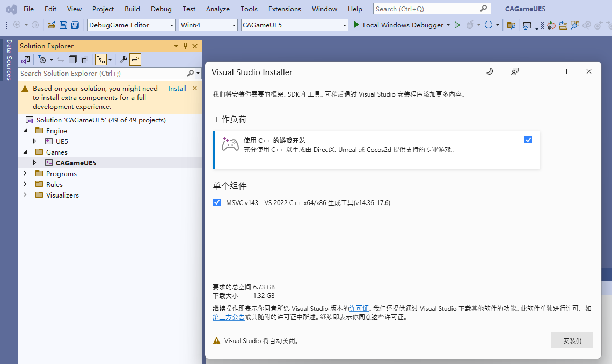Open the Analyze menu
The image size is (612, 364).
[x=218, y=9]
